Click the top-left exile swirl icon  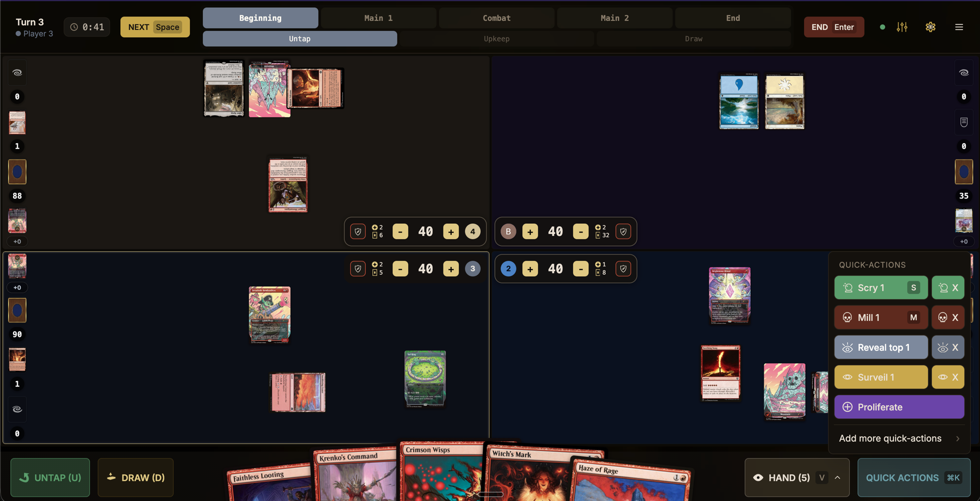[x=17, y=72]
